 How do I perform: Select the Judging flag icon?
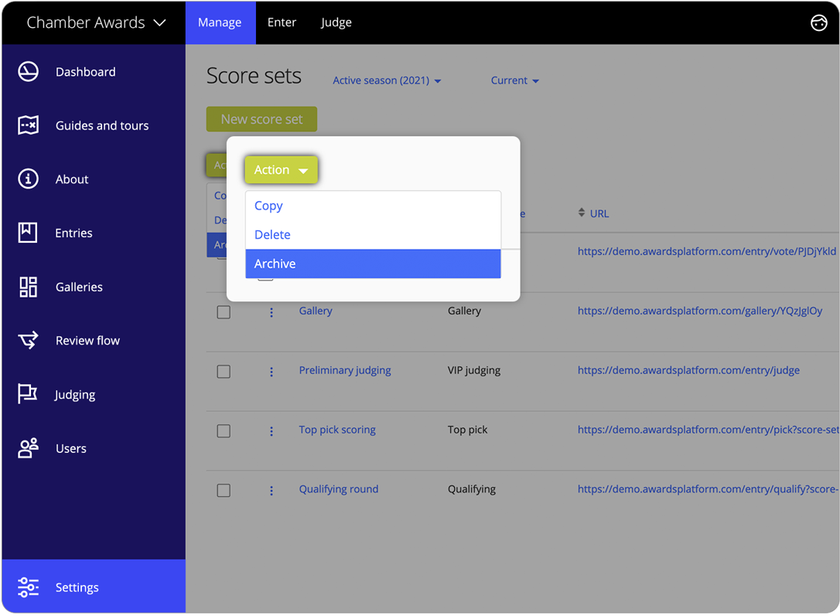[x=28, y=394]
